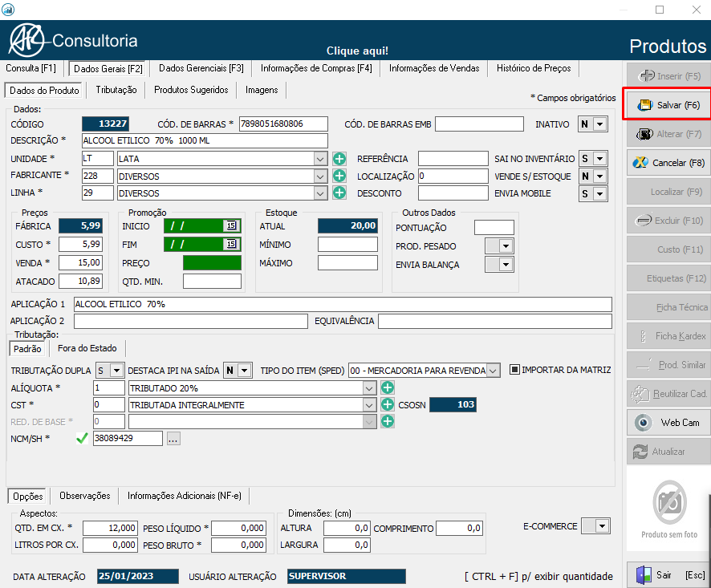This screenshot has width=711, height=588.
Task: Click the VENDA price field
Action: [x=80, y=262]
